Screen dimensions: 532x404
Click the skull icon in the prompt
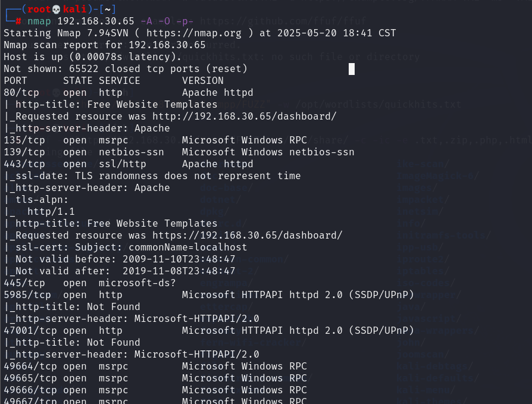tap(57, 10)
